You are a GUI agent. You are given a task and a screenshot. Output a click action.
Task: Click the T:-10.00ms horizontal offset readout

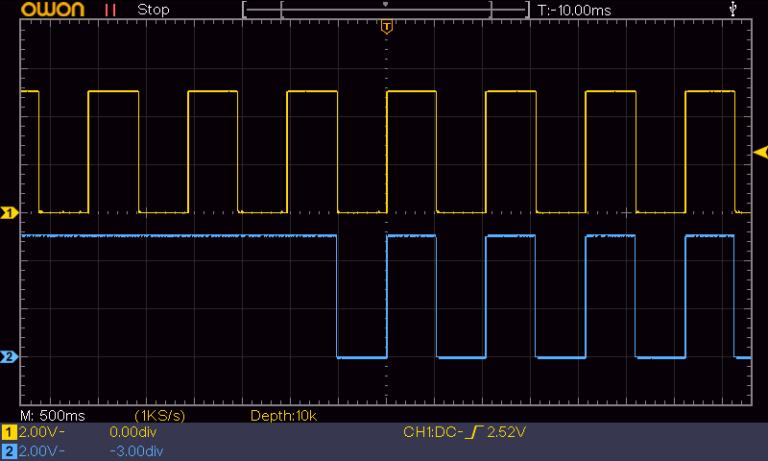tap(574, 10)
